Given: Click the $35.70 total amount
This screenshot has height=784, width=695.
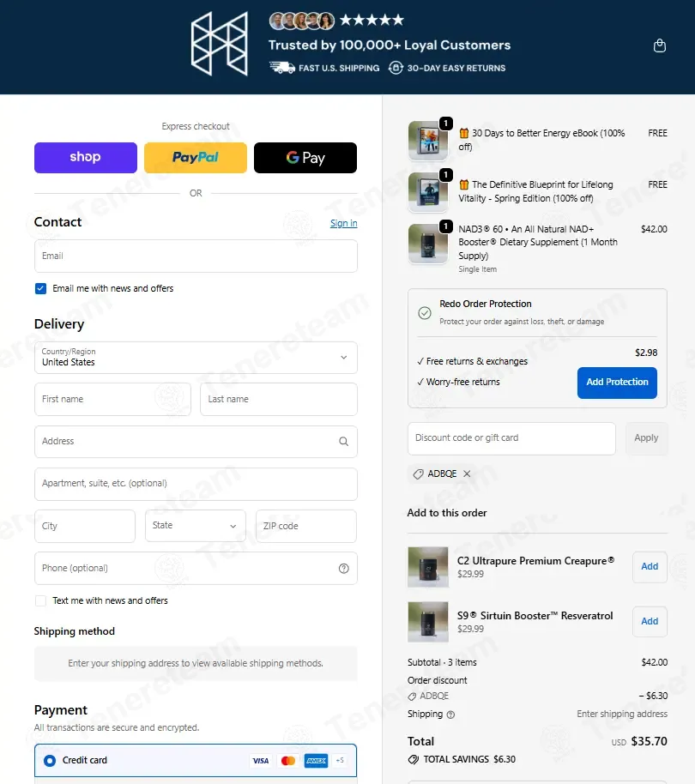Looking at the screenshot, I should tap(649, 741).
